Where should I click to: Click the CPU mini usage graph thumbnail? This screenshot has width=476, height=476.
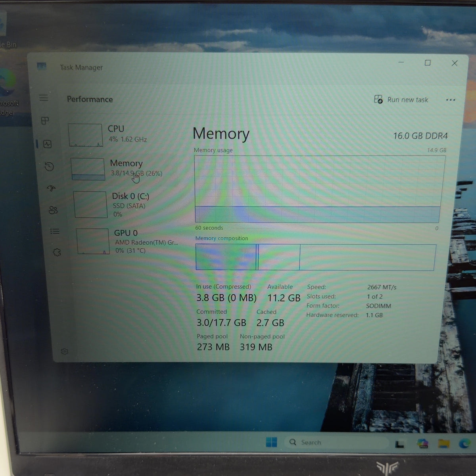coord(85,135)
